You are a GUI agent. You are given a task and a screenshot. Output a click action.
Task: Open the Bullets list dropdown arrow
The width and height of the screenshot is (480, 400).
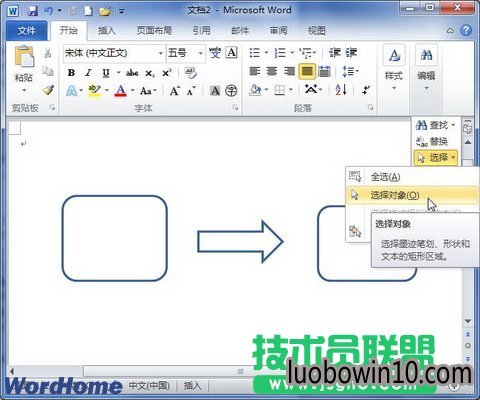tap(266, 53)
